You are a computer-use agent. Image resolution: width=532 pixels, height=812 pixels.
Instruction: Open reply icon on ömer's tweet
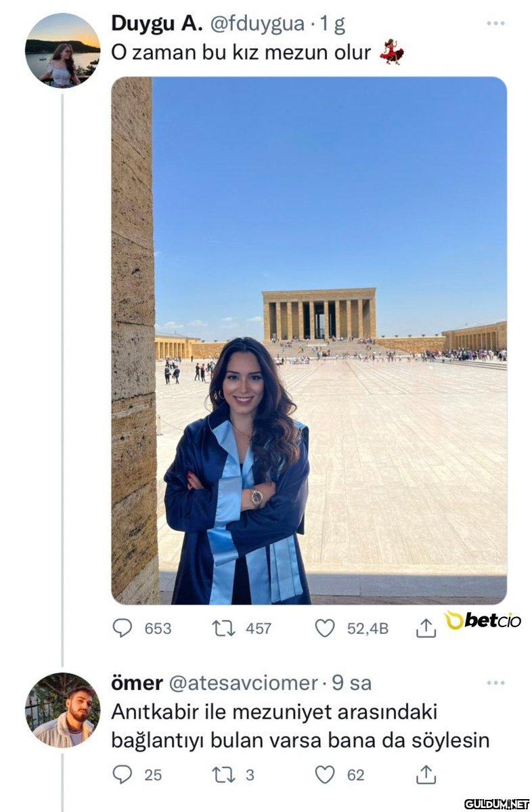(x=122, y=775)
